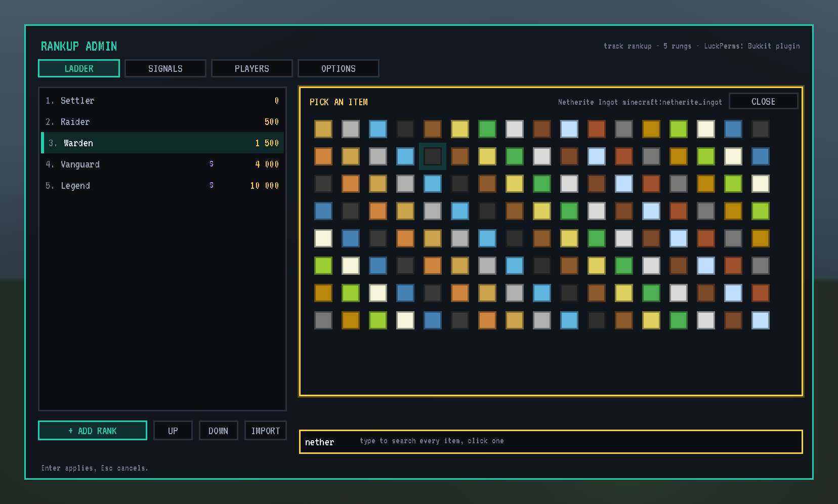Pick the first item tile in the top grid row
Image resolution: width=838 pixels, height=504 pixels.
[x=323, y=129]
